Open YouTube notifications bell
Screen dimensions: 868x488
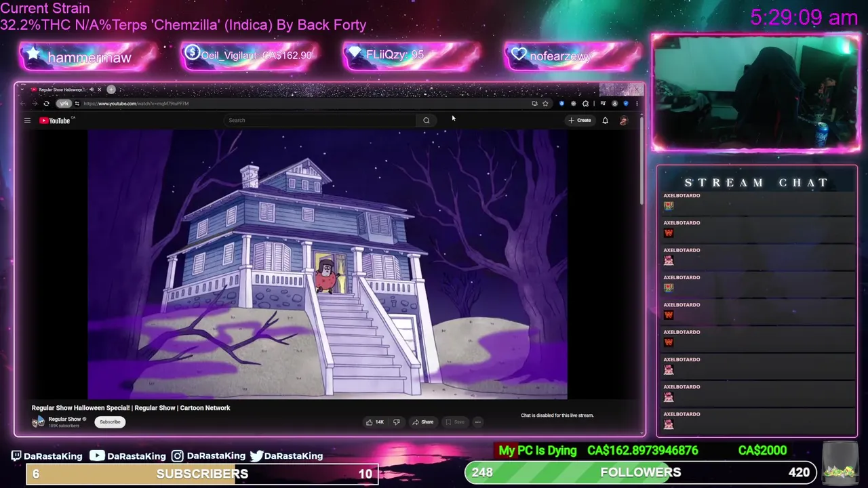click(x=605, y=121)
